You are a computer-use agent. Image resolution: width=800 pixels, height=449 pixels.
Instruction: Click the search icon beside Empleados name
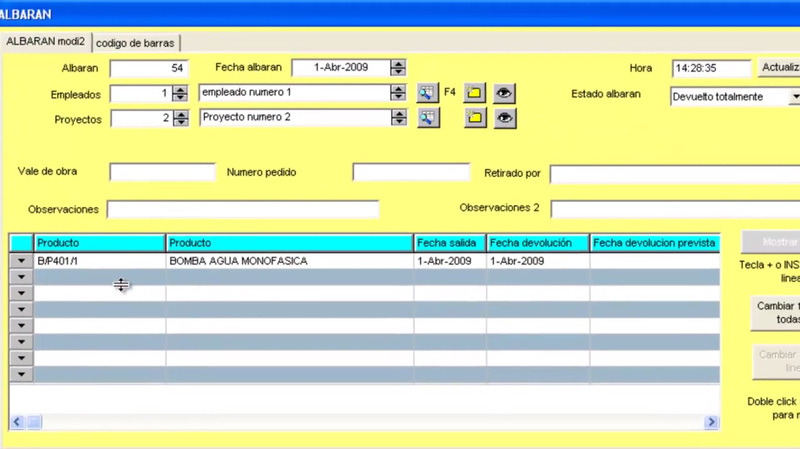(428, 93)
